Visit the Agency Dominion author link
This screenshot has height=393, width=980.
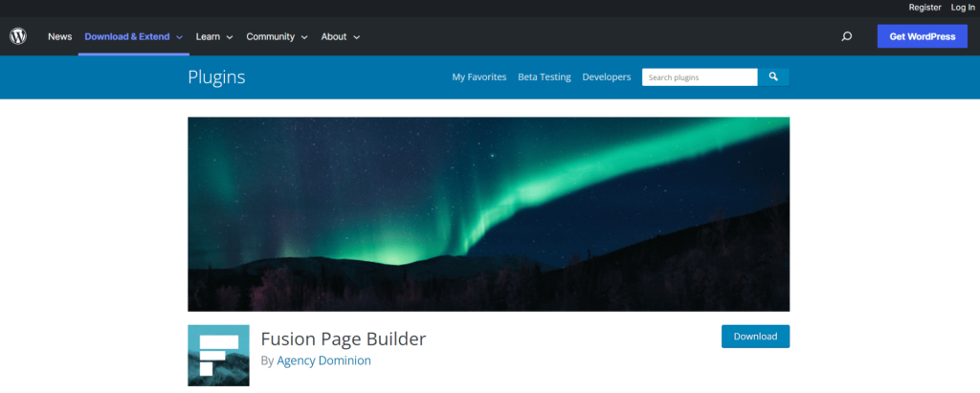323,360
